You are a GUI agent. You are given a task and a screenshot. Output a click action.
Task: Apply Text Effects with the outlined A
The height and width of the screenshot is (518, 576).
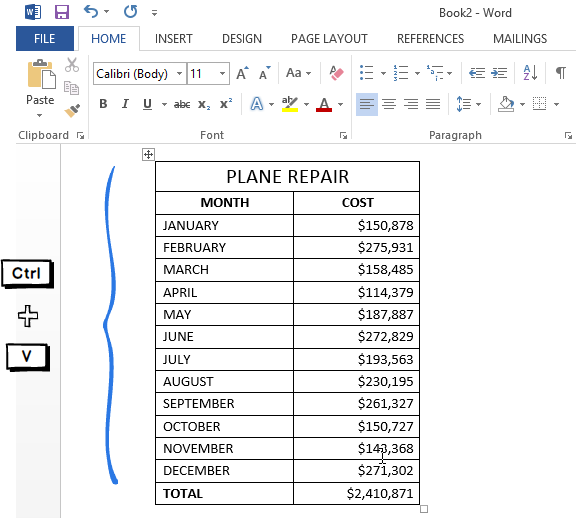(257, 104)
